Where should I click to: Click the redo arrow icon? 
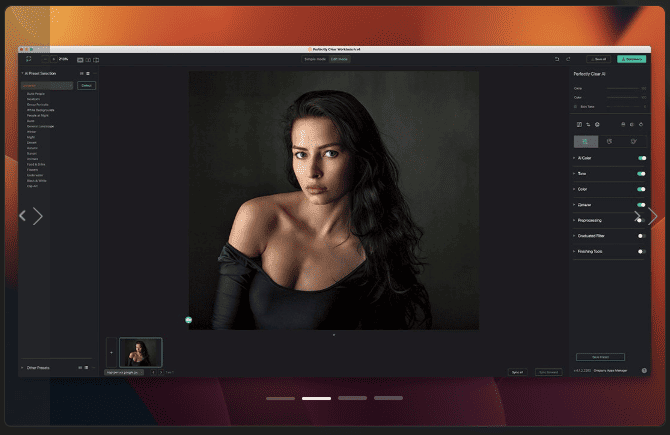(568, 59)
